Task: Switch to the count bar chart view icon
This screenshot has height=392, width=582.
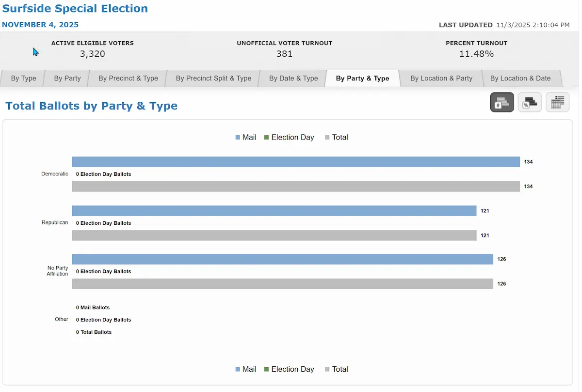Action: point(502,102)
